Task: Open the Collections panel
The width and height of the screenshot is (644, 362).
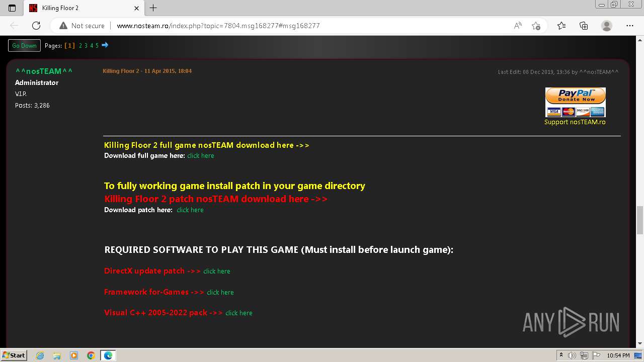Action: click(x=584, y=26)
